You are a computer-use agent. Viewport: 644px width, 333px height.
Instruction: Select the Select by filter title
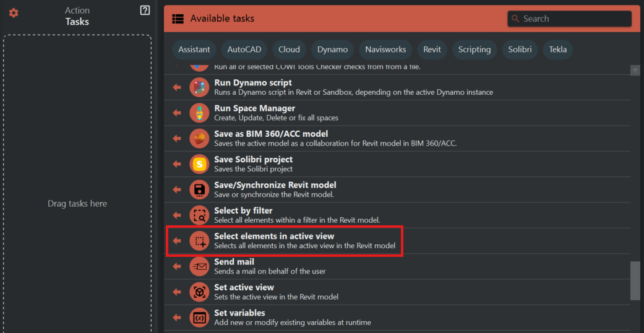pyautogui.click(x=243, y=211)
